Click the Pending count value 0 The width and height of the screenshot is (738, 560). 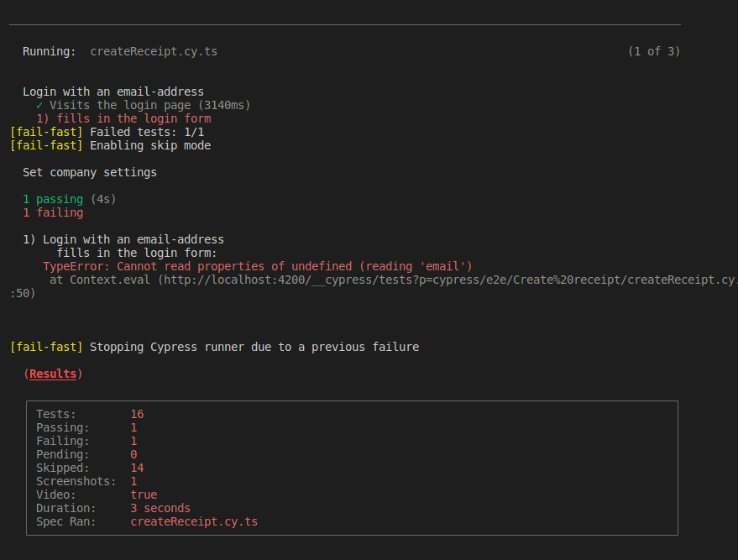133,454
